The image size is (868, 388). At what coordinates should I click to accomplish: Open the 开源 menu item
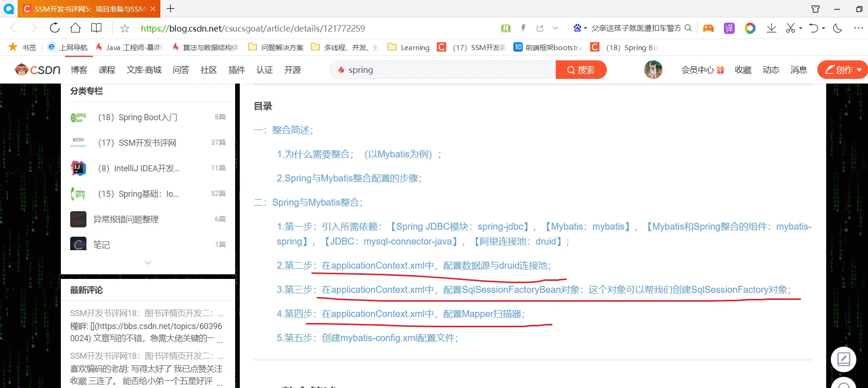point(292,70)
